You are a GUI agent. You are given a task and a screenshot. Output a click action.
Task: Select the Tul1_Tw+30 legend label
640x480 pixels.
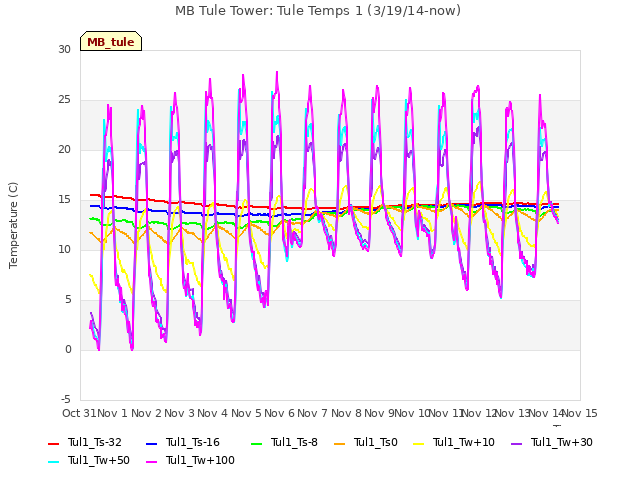click(x=562, y=442)
